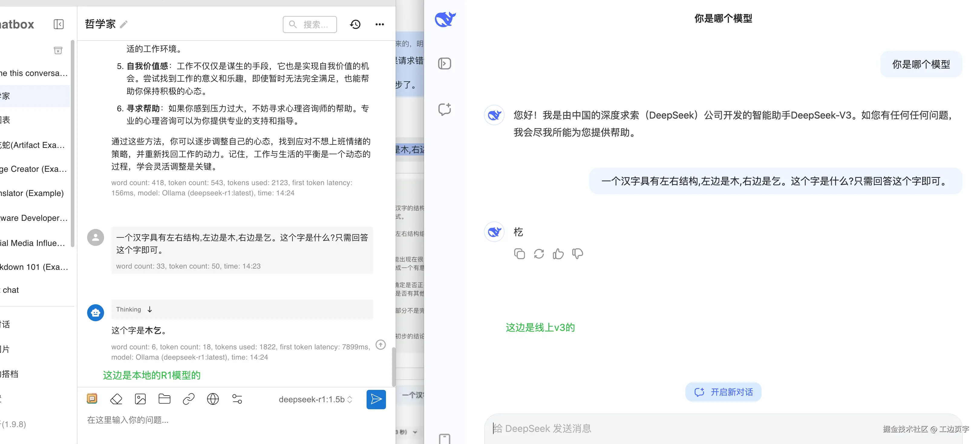
Task: Toggle the web browsing globe icon
Action: tap(213, 399)
